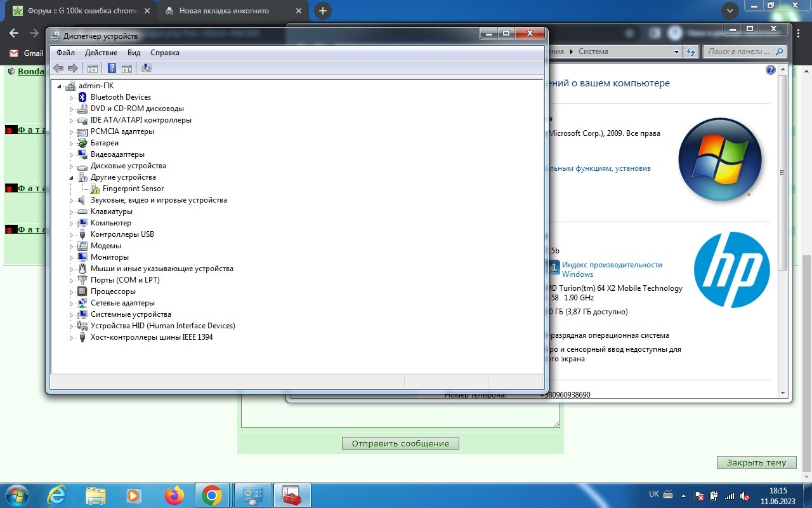Open Индекс производительности Windows link
The height and width of the screenshot is (508, 812).
tap(612, 269)
